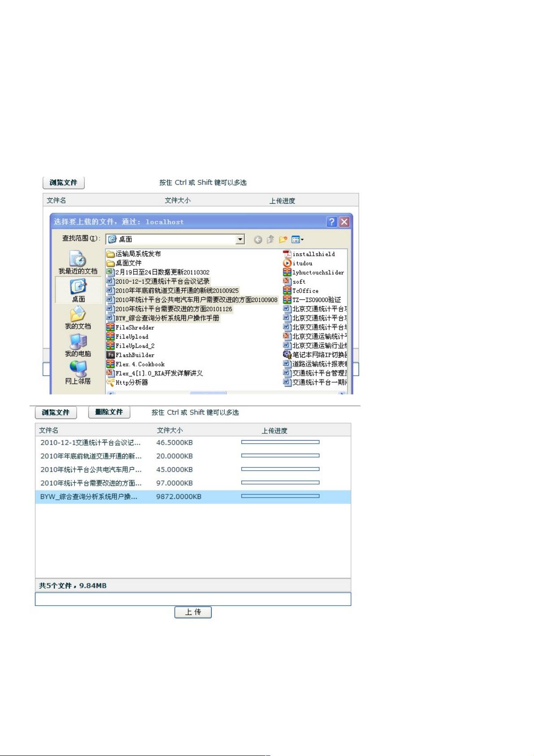Select 交通统计平台管理 document

click(x=315, y=373)
